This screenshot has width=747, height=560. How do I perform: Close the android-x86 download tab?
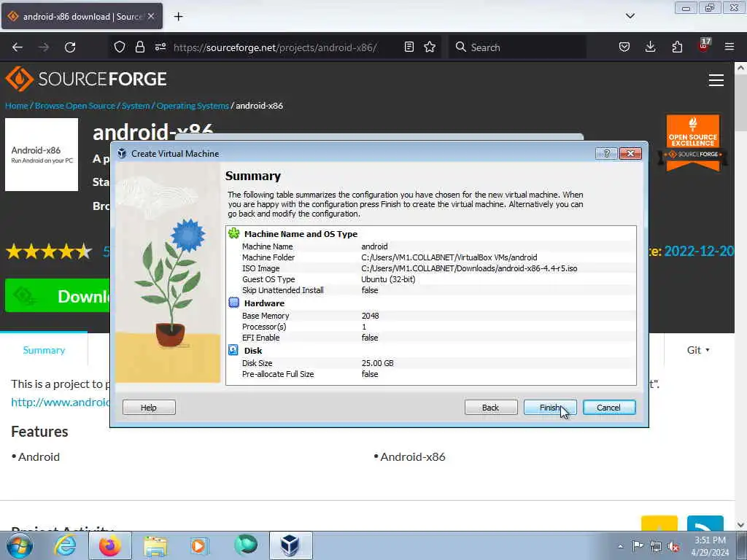click(150, 16)
